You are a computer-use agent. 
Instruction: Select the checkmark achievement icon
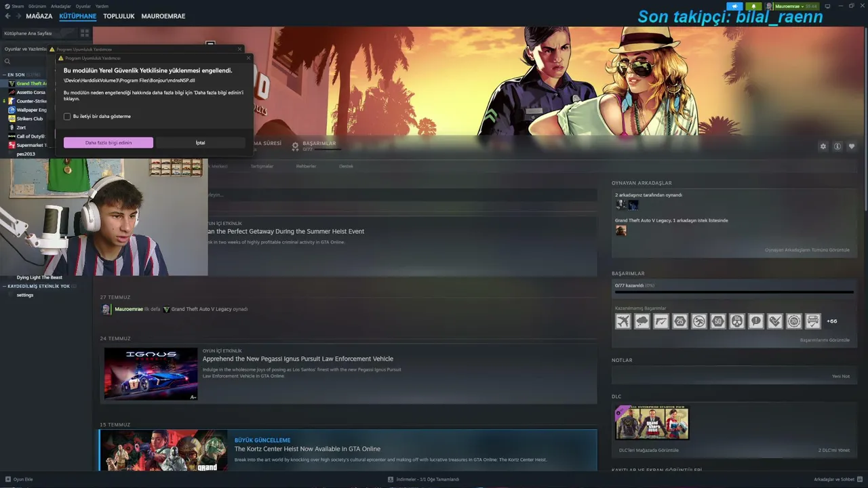tap(775, 321)
